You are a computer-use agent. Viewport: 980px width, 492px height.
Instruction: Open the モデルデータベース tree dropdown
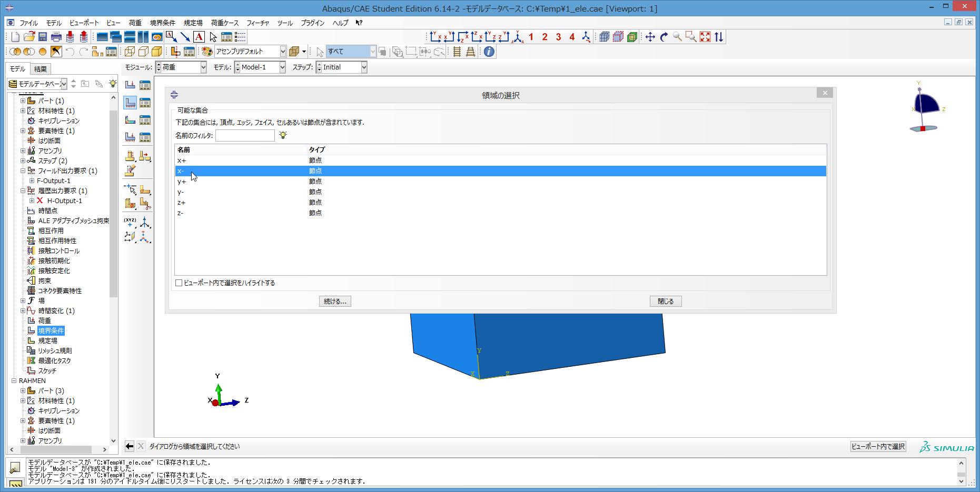[37, 84]
